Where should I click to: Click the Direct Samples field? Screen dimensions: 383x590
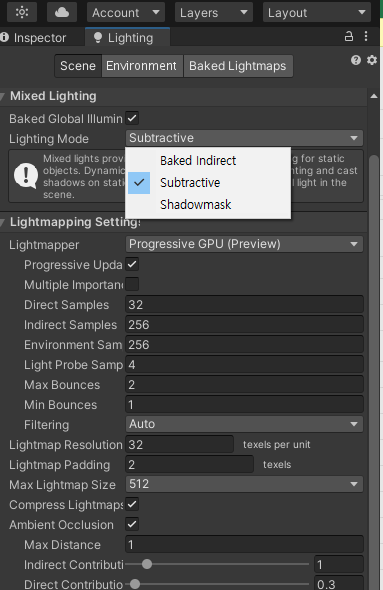[x=244, y=304]
